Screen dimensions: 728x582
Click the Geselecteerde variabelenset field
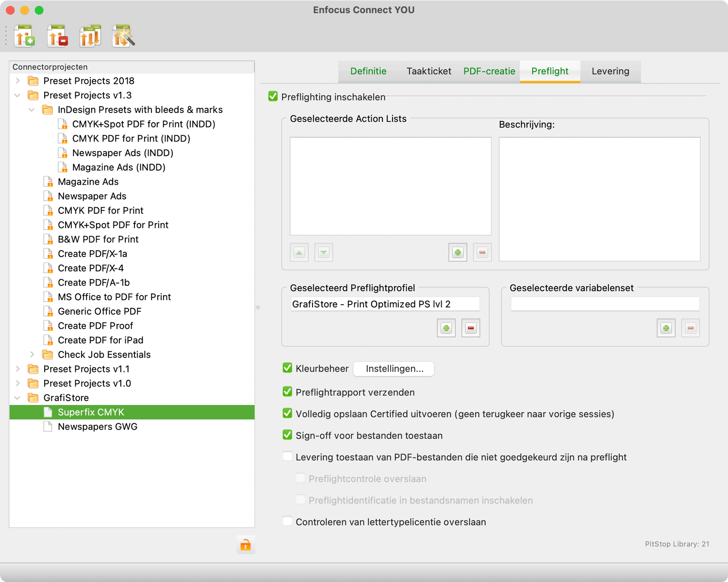click(605, 304)
